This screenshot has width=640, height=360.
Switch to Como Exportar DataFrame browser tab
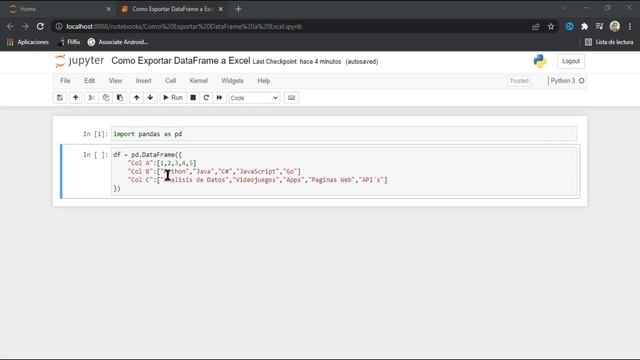pos(171,9)
